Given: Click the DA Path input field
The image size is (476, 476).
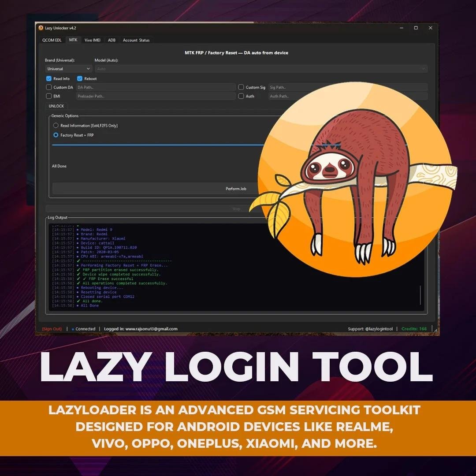Looking at the screenshot, I should tap(156, 87).
